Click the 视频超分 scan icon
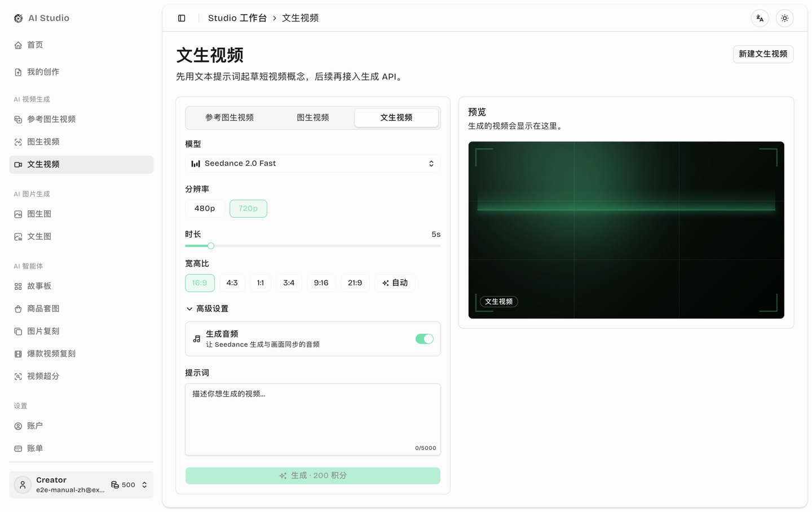This screenshot has height=512, width=812. 18,377
